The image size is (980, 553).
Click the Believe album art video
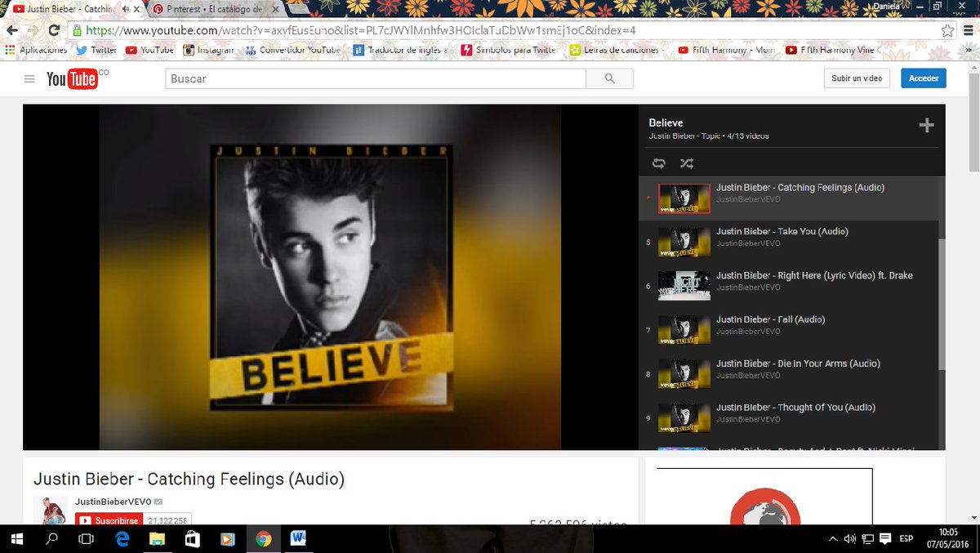(x=330, y=278)
